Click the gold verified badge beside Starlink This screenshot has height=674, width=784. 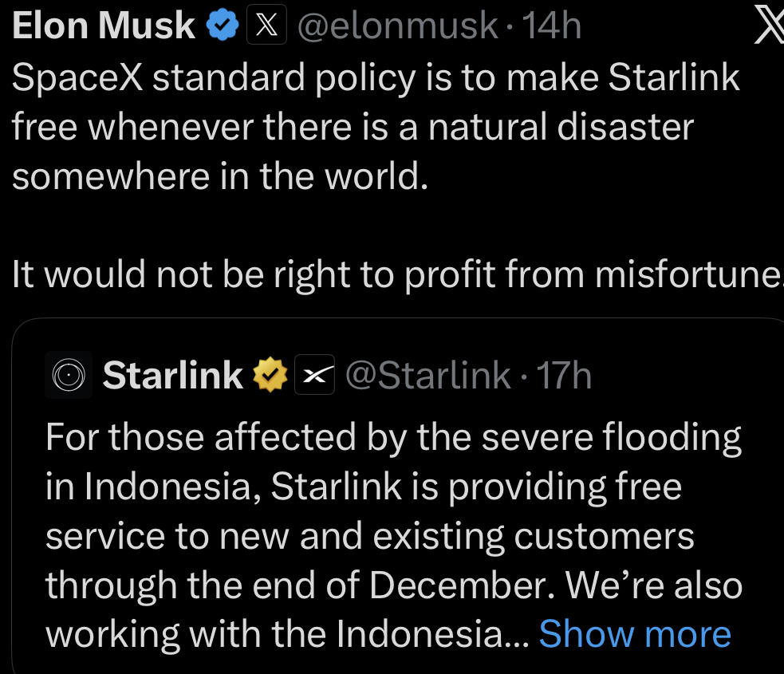[270, 375]
